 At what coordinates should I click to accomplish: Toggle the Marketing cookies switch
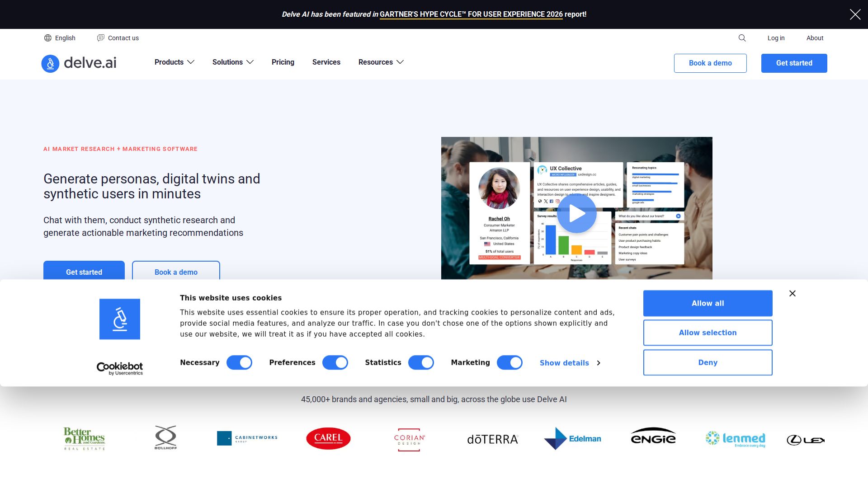point(509,362)
